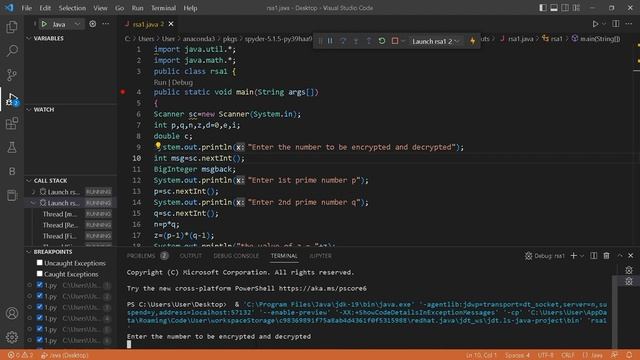Open the launch profile dropdown next to plus
This screenshot has width=640, height=360.
click(x=582, y=256)
